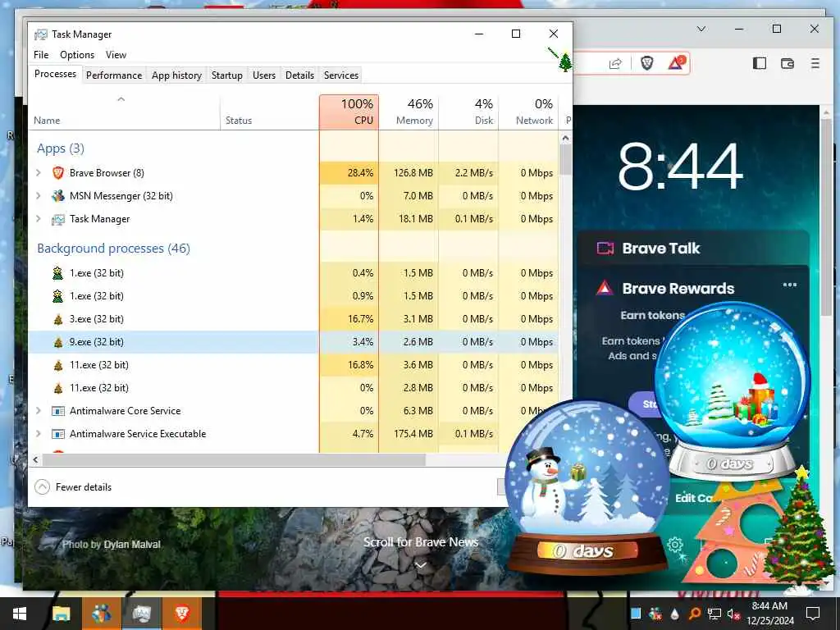Click the 3.exe Christmas tree icon

click(58, 319)
